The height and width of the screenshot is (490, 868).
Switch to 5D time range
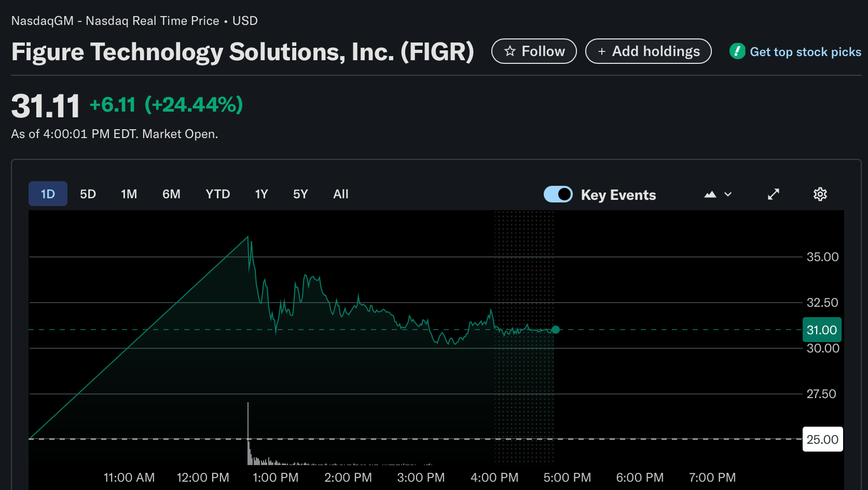(88, 194)
